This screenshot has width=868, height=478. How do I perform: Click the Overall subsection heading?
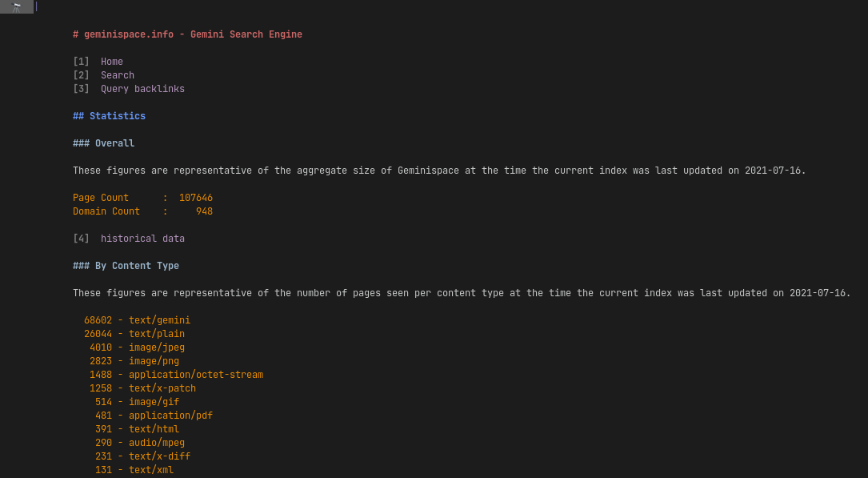point(103,143)
